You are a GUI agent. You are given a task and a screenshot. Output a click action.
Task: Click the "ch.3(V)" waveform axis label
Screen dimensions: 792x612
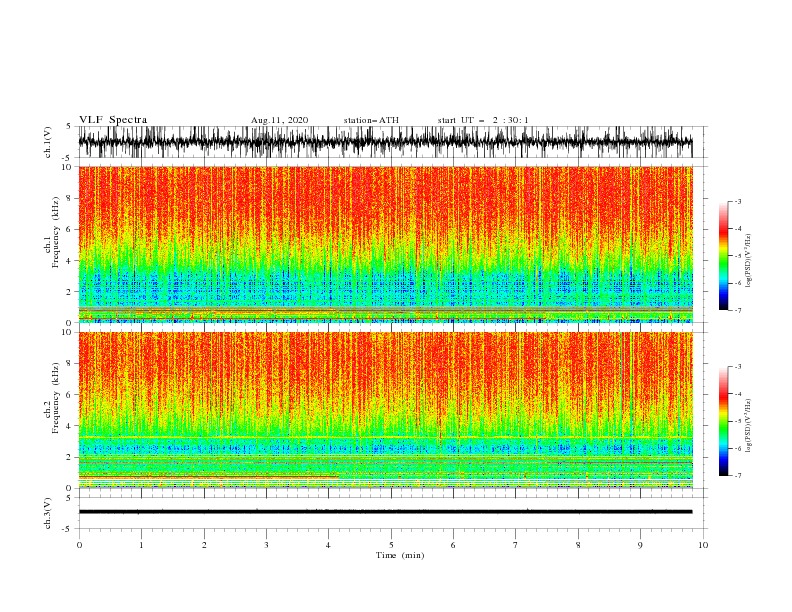tap(48, 513)
